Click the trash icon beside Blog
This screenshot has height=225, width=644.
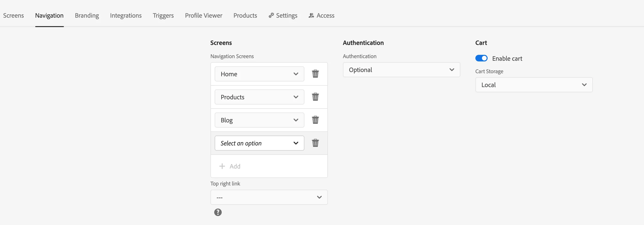[315, 120]
